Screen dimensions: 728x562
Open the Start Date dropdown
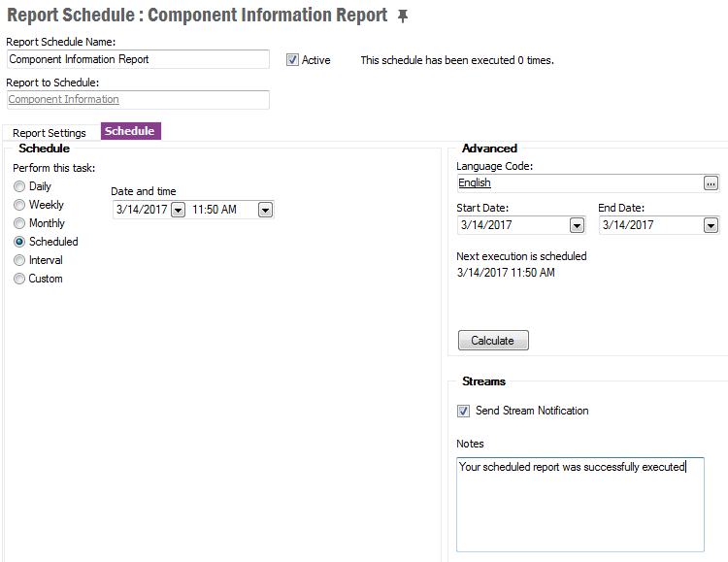(577, 225)
